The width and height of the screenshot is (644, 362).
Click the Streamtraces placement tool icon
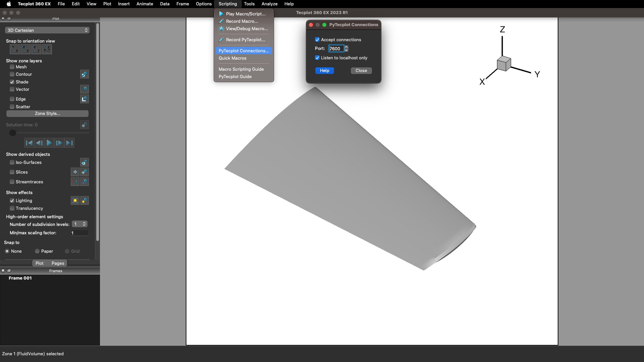[75, 182]
